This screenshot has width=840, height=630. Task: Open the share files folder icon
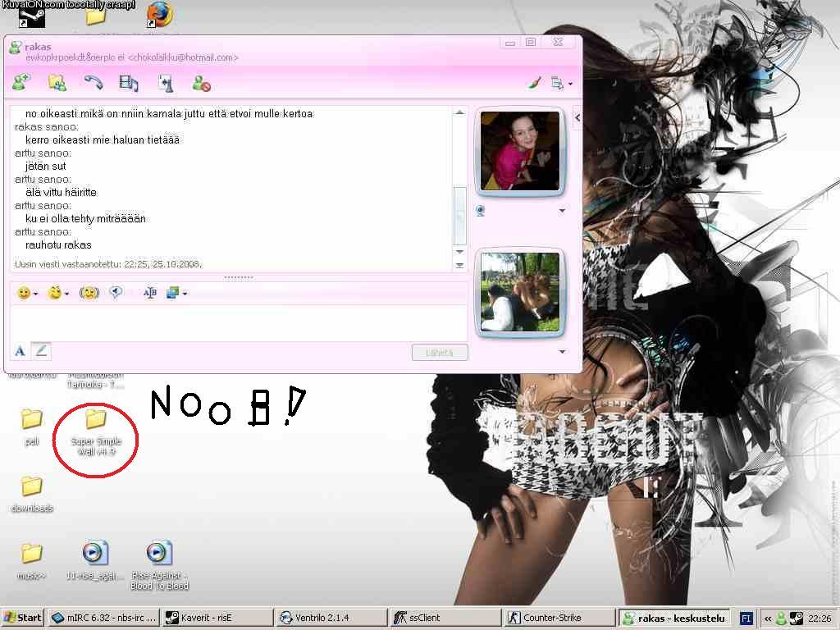(x=57, y=82)
